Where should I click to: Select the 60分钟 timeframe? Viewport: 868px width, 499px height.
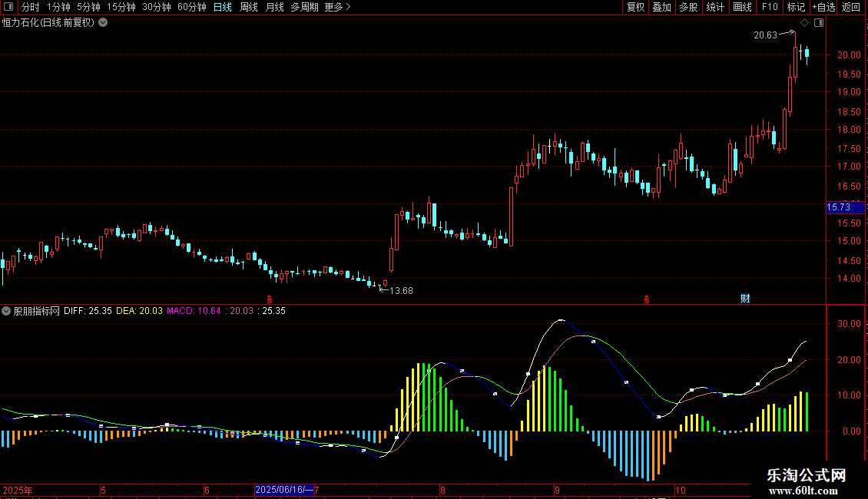[191, 7]
